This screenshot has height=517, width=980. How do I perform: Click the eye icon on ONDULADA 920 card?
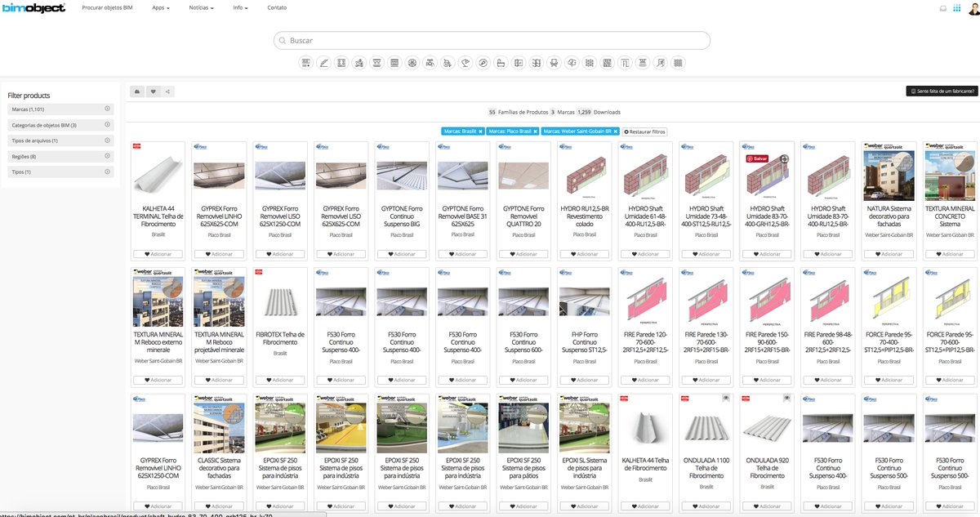(x=786, y=397)
